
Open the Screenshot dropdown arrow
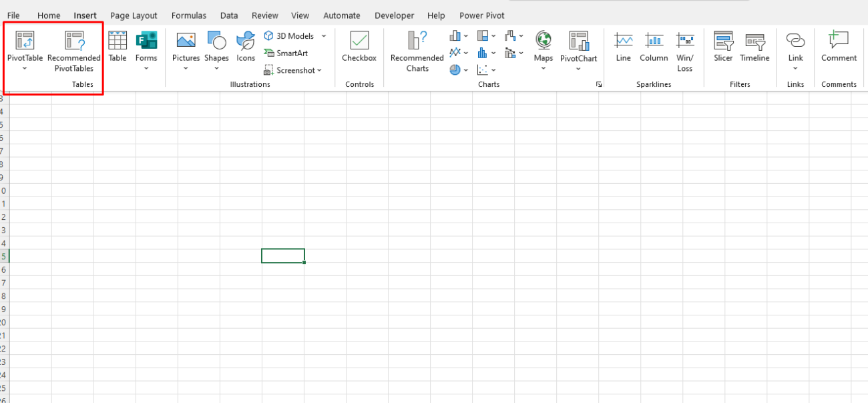[319, 70]
